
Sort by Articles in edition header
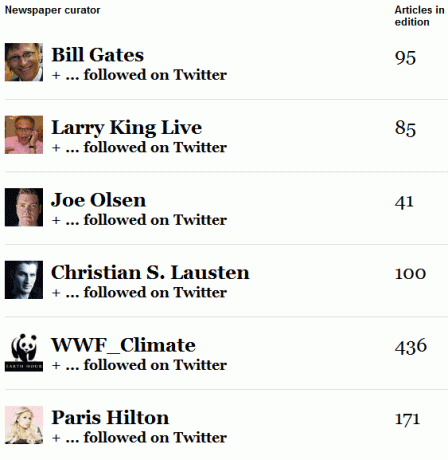tap(419, 16)
